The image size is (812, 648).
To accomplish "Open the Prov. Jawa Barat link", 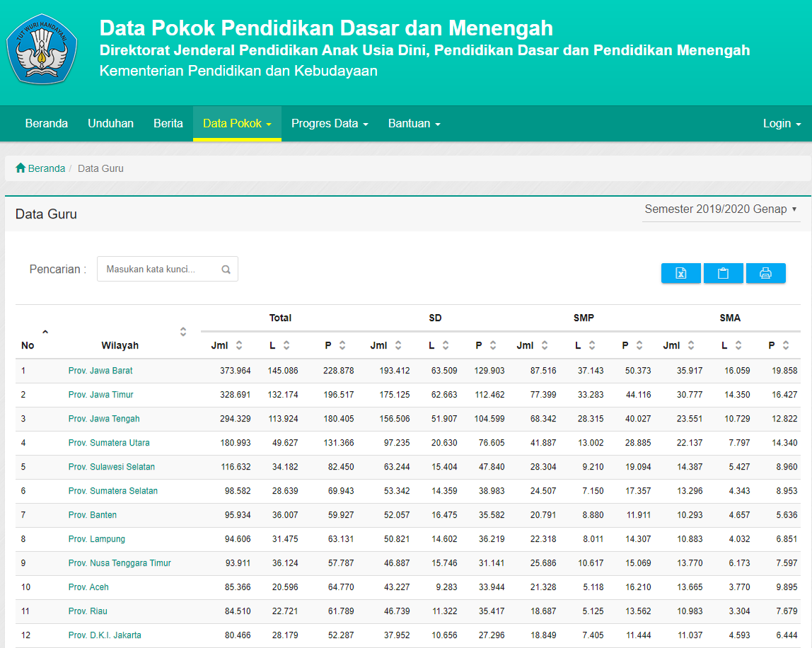I will coord(100,371).
